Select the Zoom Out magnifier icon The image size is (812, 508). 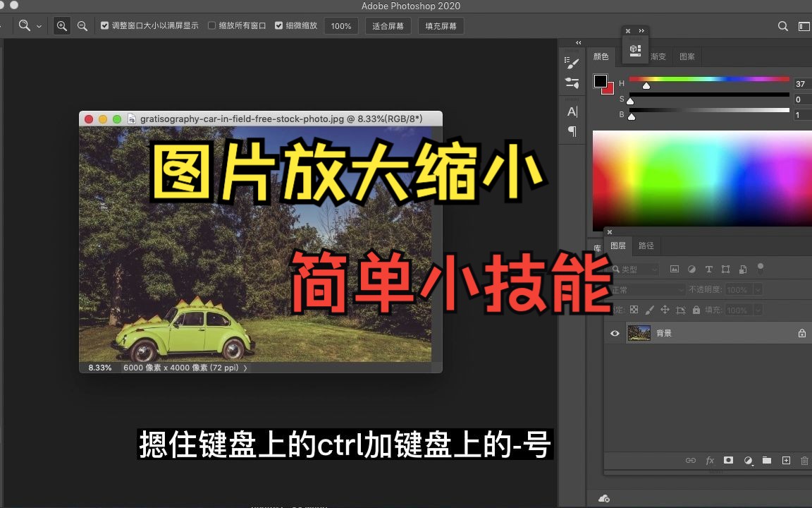[82, 25]
